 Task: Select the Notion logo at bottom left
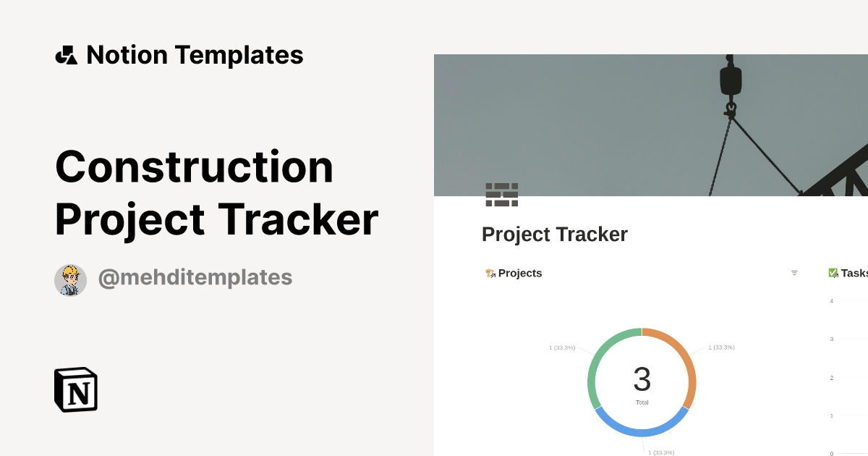click(x=75, y=390)
